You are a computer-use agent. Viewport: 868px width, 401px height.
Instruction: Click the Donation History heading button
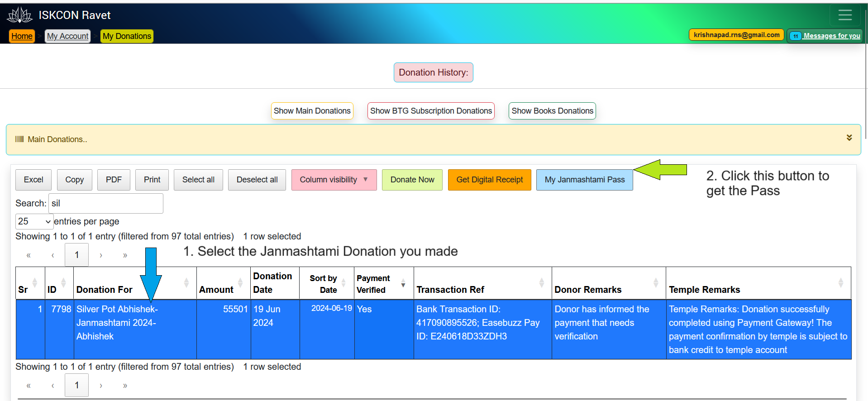(433, 72)
